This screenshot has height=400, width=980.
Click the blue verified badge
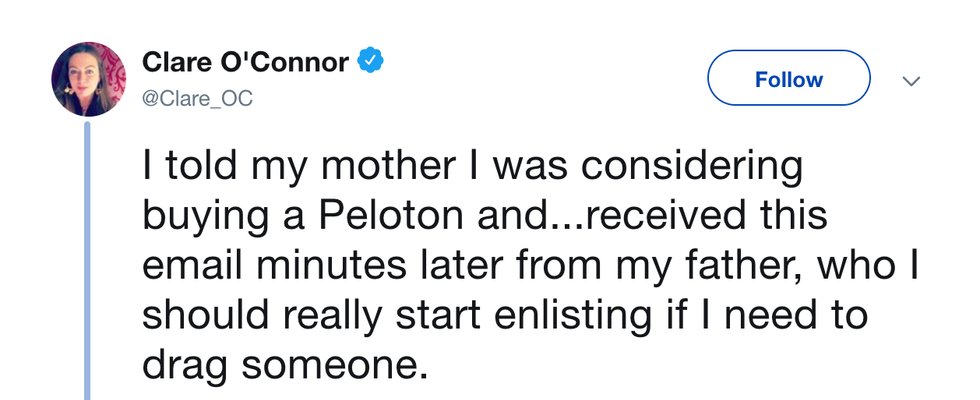[x=372, y=62]
